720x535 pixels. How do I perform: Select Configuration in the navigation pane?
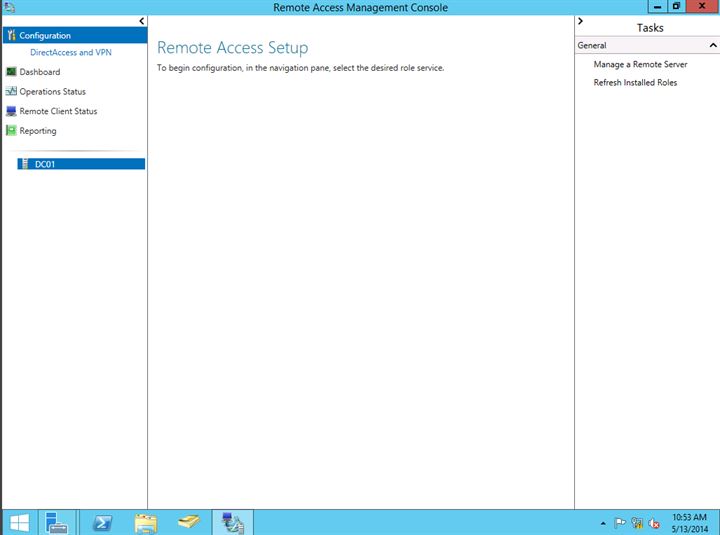pyautogui.click(x=45, y=36)
